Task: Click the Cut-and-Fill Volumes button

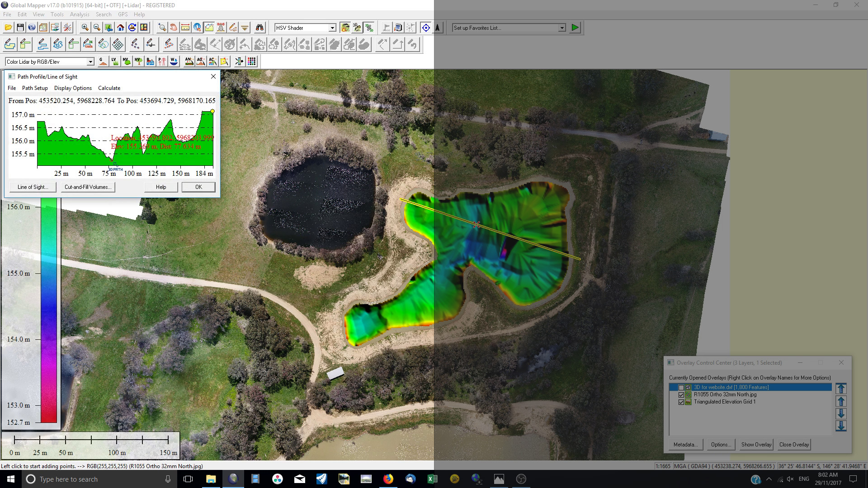Action: [x=88, y=187]
